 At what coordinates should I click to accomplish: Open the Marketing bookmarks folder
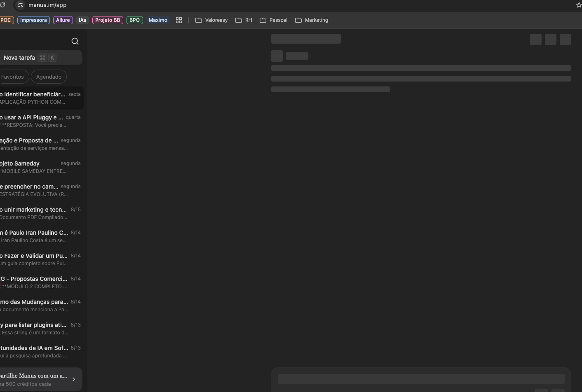coord(312,20)
